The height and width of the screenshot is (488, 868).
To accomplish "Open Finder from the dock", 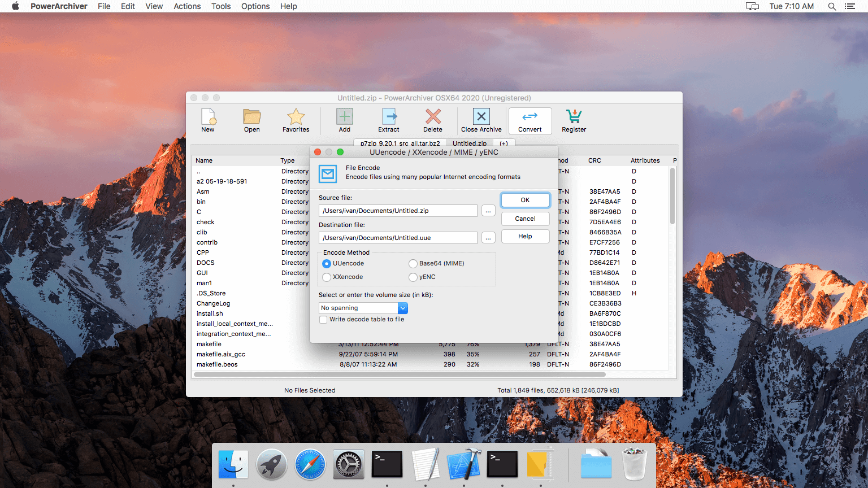I will click(233, 464).
